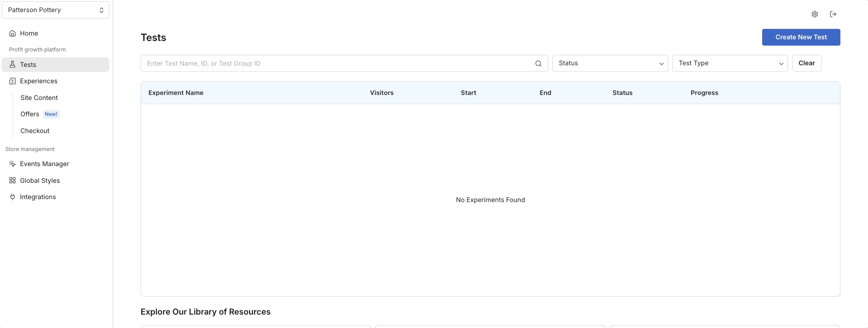Viewport: 868px width, 328px height.
Task: Click the Events Manager sparkle icon
Action: (13, 164)
